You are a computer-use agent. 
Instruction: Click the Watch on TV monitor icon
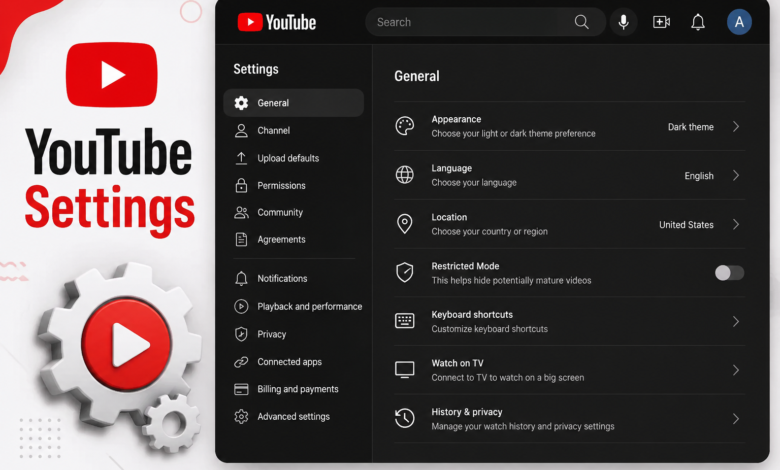click(x=404, y=370)
